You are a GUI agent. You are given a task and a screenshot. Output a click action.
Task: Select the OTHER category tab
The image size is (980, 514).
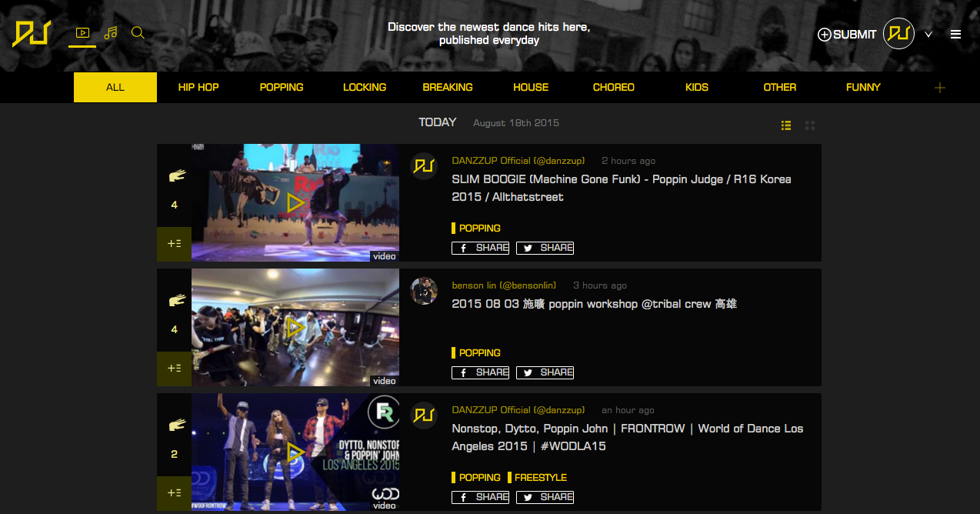pos(780,87)
